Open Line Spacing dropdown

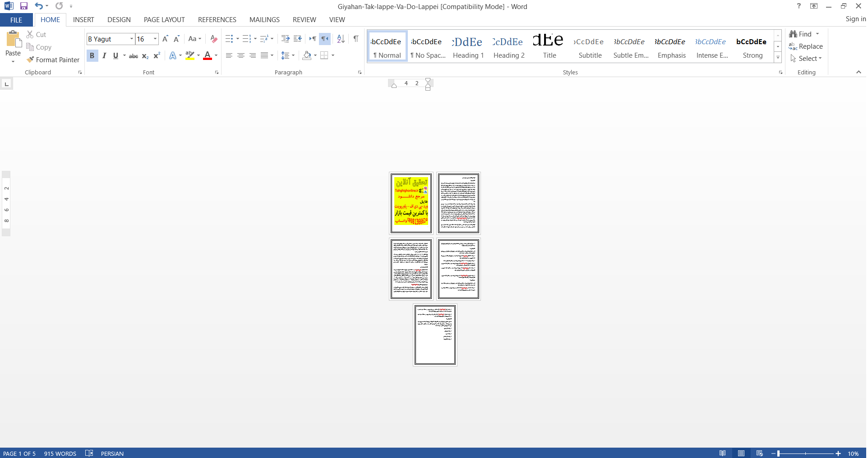(x=288, y=55)
